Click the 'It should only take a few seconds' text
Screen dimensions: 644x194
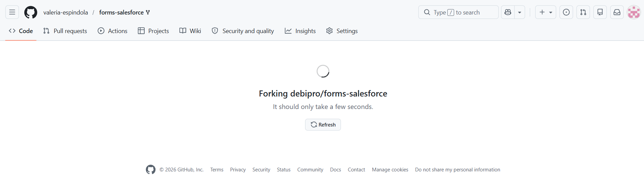pos(323,107)
